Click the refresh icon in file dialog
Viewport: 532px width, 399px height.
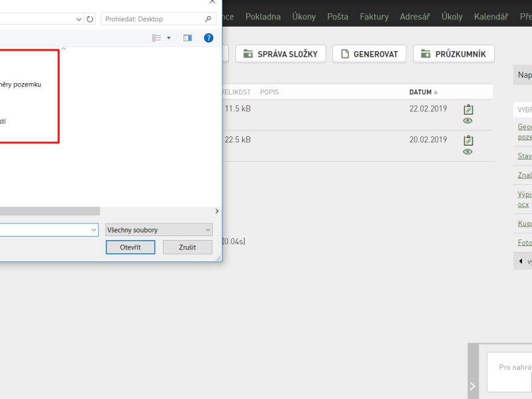[x=90, y=19]
